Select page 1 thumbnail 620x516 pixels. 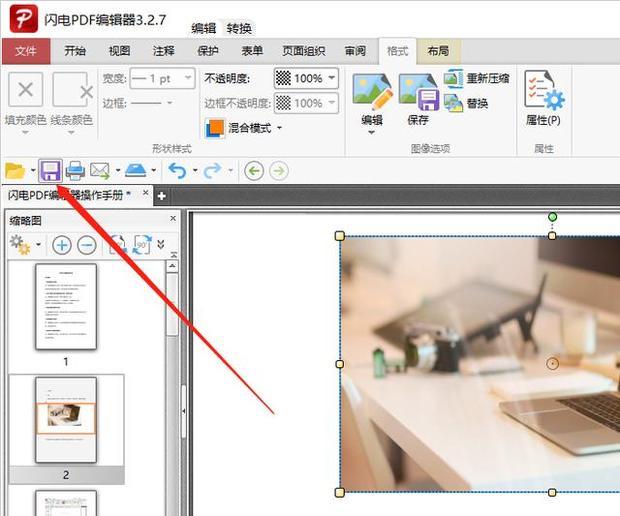(66, 306)
